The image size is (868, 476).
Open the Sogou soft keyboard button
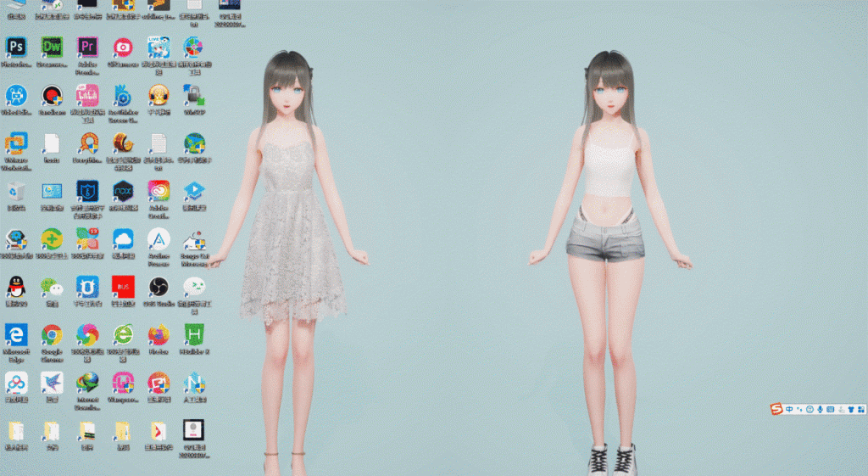pyautogui.click(x=830, y=410)
